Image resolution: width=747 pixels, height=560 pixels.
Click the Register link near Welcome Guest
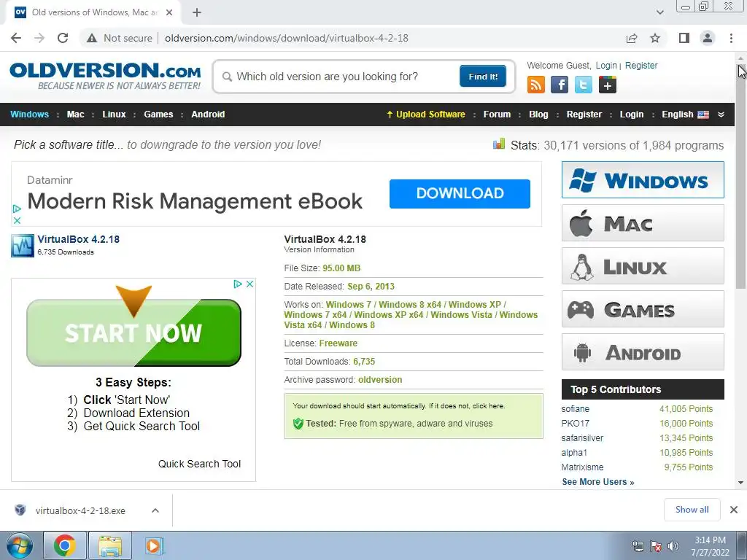pyautogui.click(x=641, y=66)
